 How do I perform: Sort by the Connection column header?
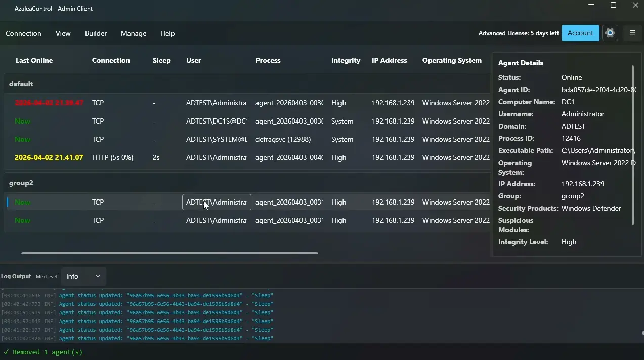[x=111, y=60]
